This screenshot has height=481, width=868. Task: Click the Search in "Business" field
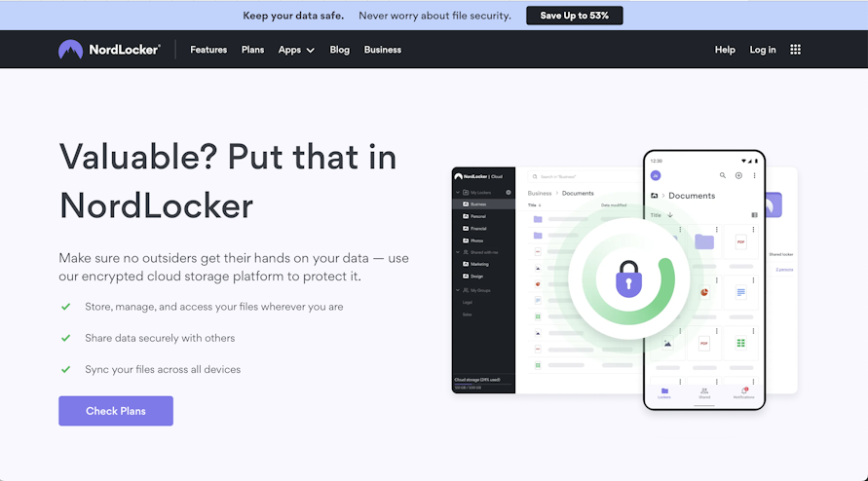click(585, 176)
